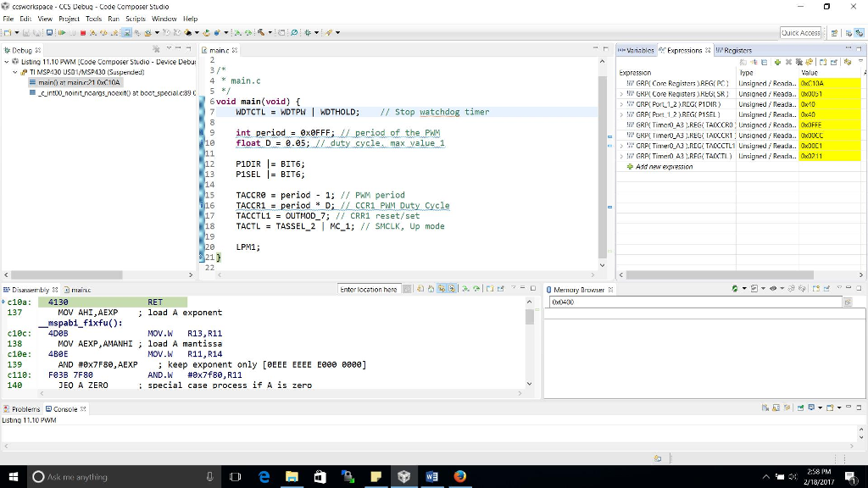Click the Task View taskbar icon
868x488 pixels.
[236, 476]
